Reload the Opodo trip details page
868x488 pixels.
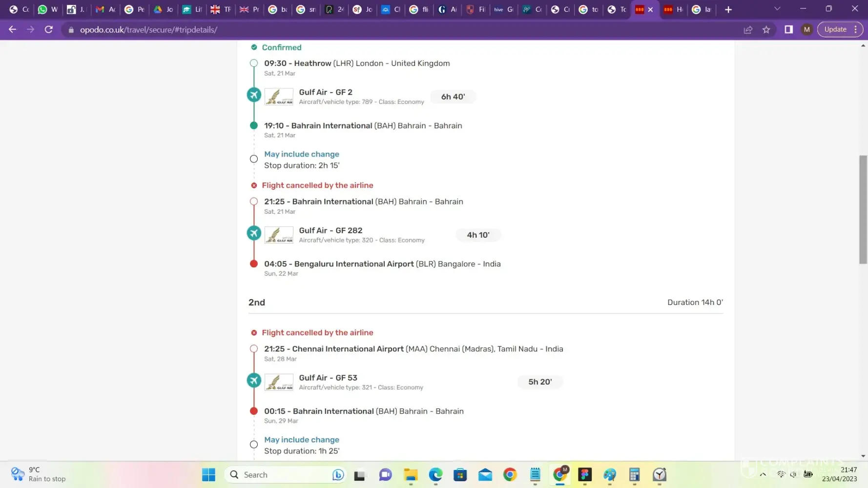(48, 30)
